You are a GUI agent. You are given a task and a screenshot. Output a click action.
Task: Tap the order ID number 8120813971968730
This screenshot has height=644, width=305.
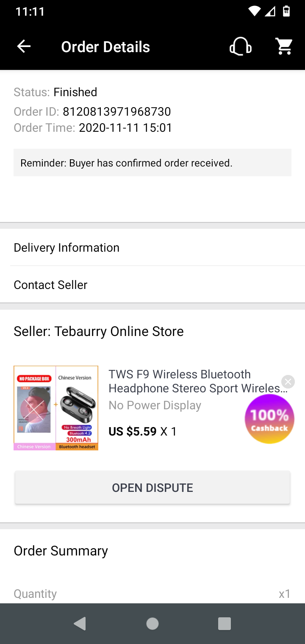[x=117, y=112]
